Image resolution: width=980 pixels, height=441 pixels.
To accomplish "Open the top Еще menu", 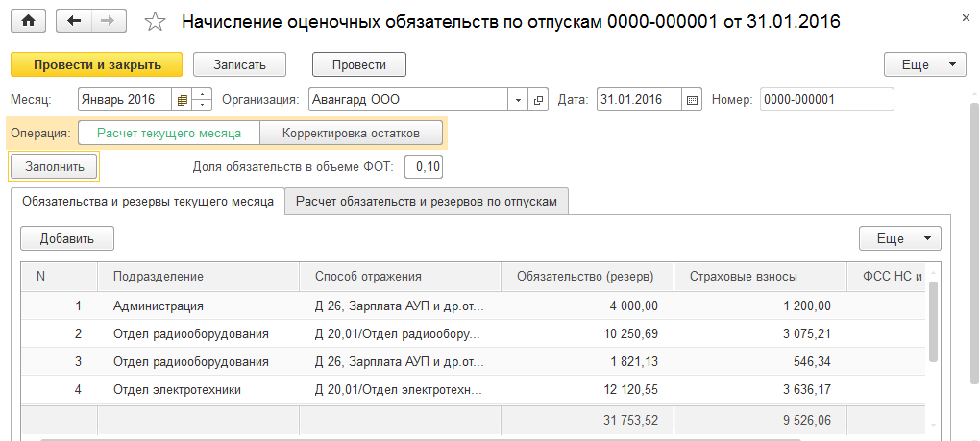I will [x=924, y=64].
